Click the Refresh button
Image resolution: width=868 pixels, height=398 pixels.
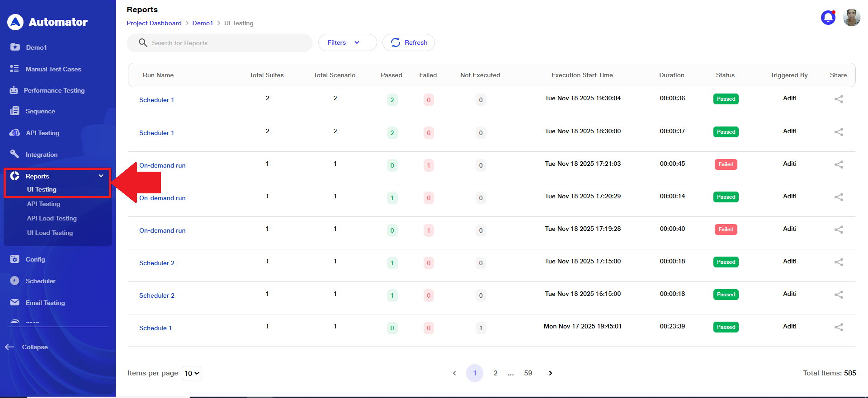click(409, 42)
